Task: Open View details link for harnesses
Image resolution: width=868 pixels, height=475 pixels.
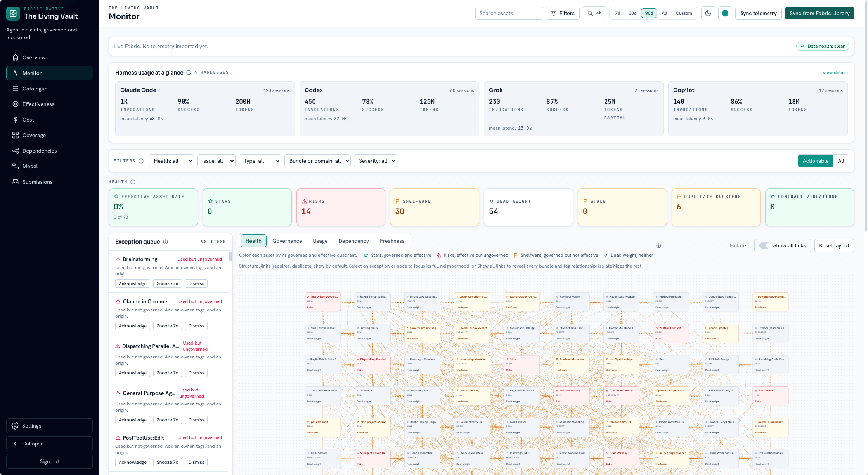Action: coord(835,73)
